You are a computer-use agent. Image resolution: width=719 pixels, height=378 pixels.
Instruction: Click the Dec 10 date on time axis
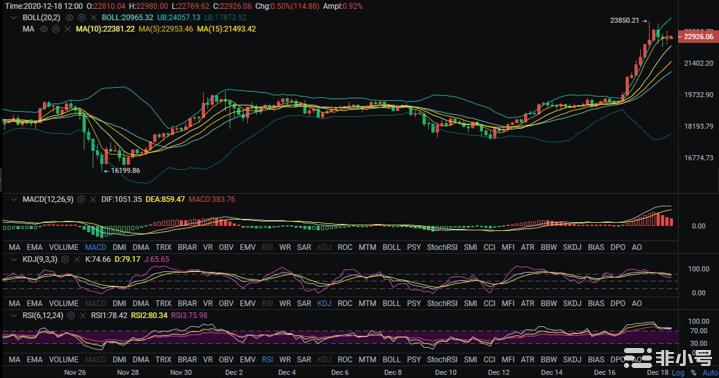tap(446, 372)
